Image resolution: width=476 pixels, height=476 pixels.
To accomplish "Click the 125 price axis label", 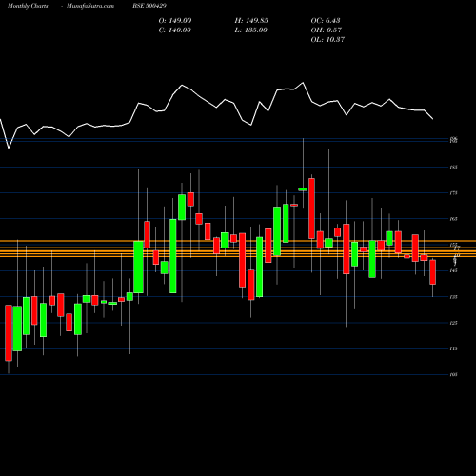I will [x=453, y=323].
